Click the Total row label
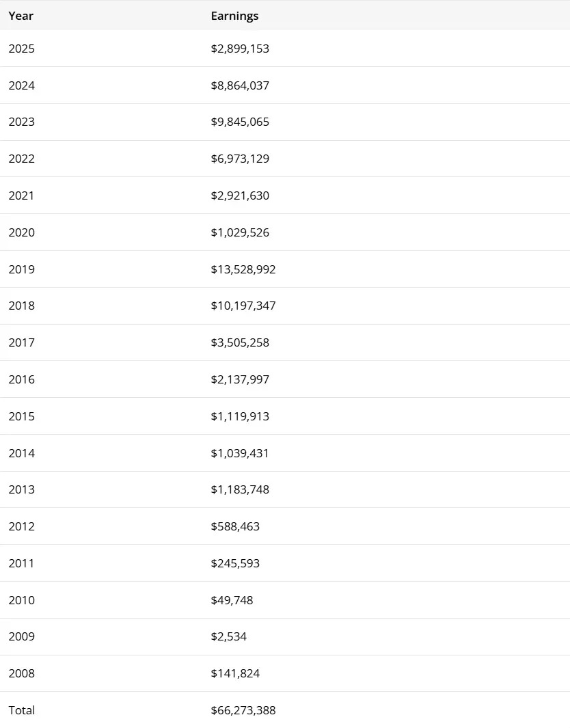Screen dimensions: 570x728 pyautogui.click(x=21, y=710)
